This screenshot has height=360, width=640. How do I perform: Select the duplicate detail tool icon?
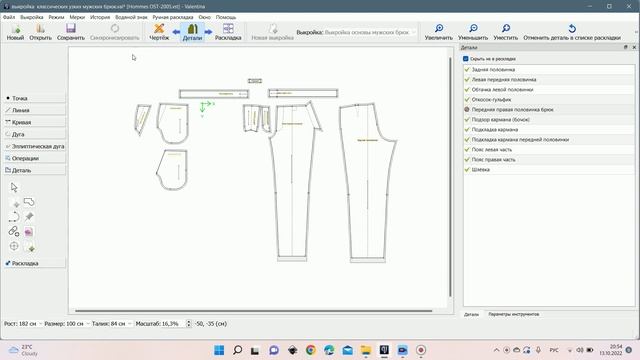29,247
